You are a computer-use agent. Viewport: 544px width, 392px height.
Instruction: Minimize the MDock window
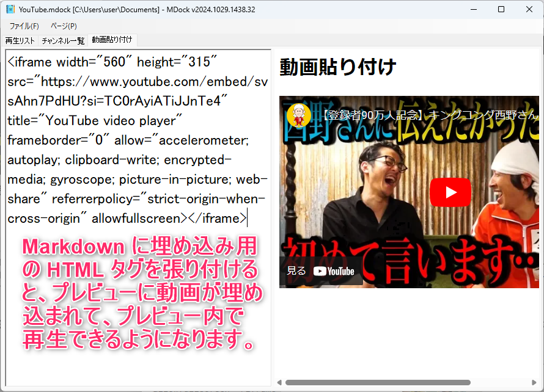pos(474,9)
